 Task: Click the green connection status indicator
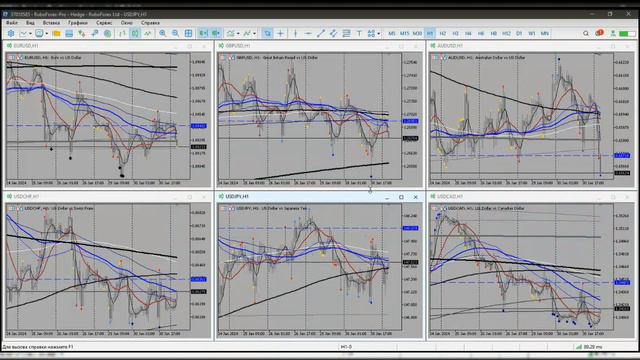pyautogui.click(x=627, y=34)
